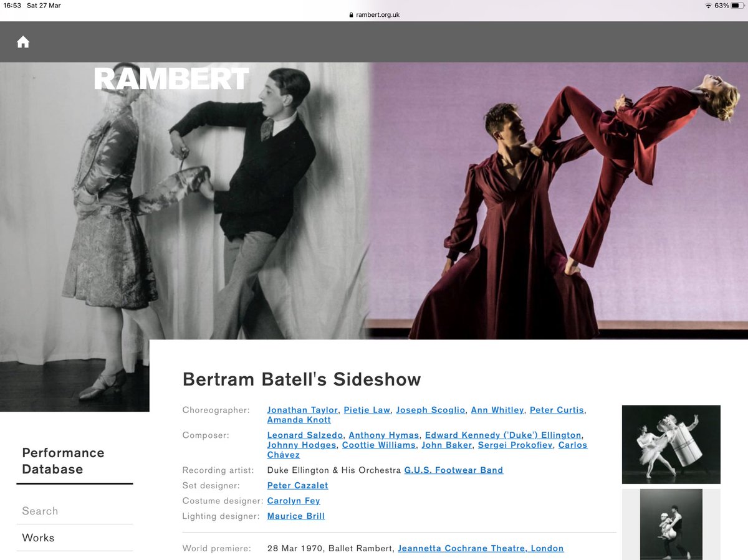The height and width of the screenshot is (560, 748).
Task: Open Jeannetta Cochrane Theatre, London link
Action: click(x=481, y=549)
